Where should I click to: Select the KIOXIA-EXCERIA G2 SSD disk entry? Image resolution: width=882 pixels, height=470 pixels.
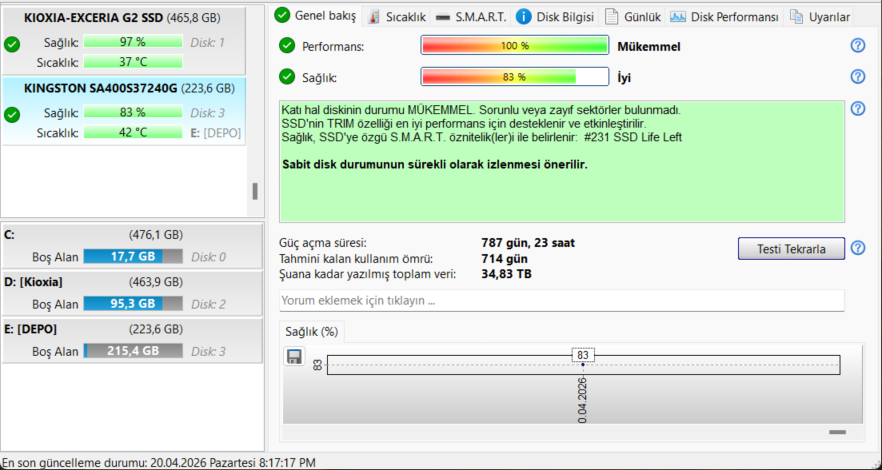(124, 41)
